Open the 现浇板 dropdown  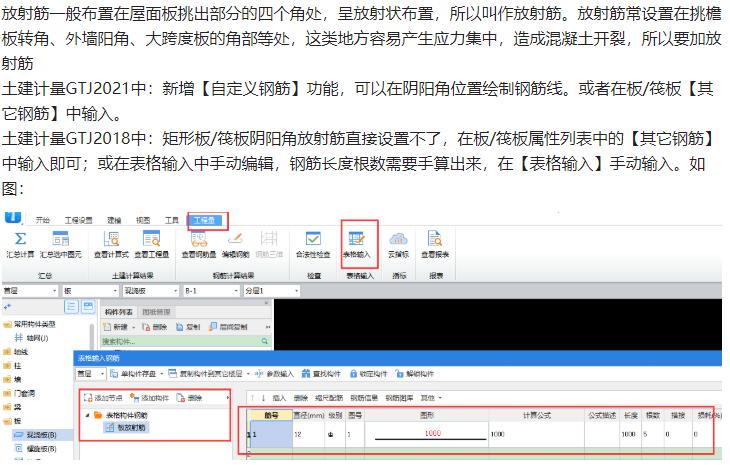coord(150,291)
